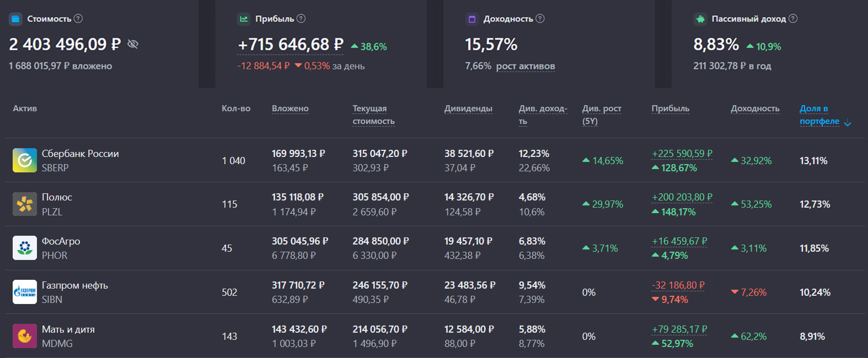The height and width of the screenshot is (358, 868).
Task: Click the sort arrow beside Доля в портфеле
Action: point(848,123)
